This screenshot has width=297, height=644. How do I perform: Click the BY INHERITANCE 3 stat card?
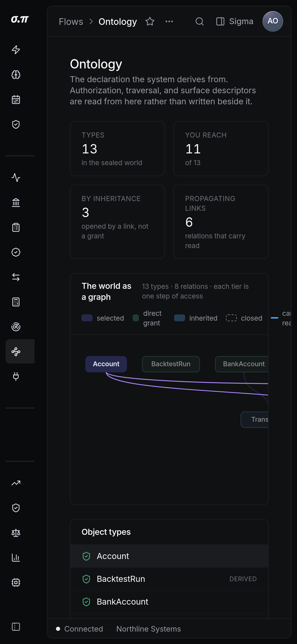(x=117, y=222)
